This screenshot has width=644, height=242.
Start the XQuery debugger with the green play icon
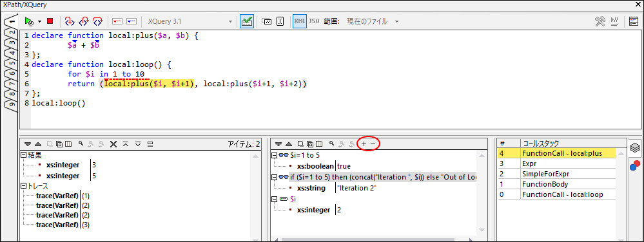pos(29,21)
